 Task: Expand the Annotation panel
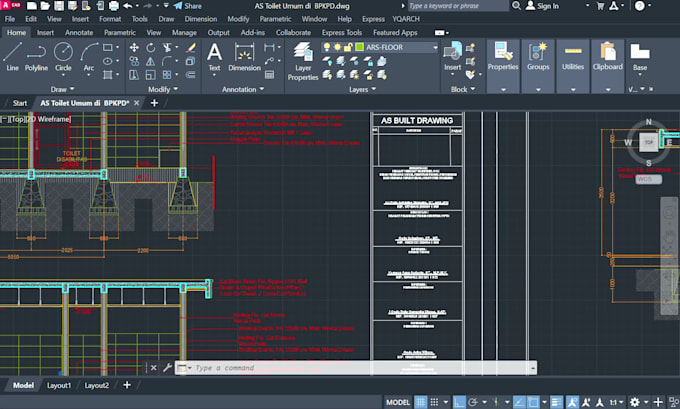243,89
